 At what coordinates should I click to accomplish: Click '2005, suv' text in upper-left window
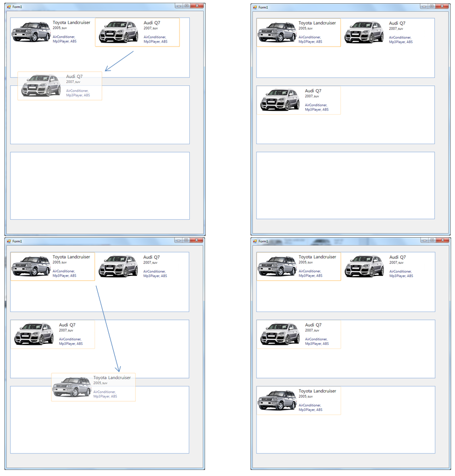[x=60, y=28]
